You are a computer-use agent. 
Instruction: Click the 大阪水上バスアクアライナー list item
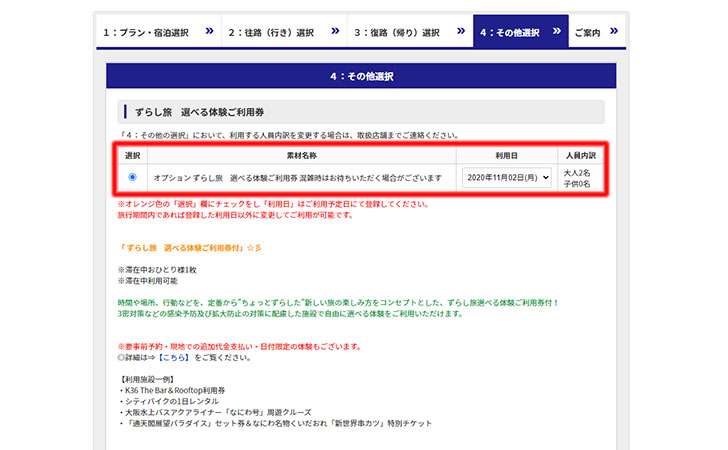(x=215, y=412)
